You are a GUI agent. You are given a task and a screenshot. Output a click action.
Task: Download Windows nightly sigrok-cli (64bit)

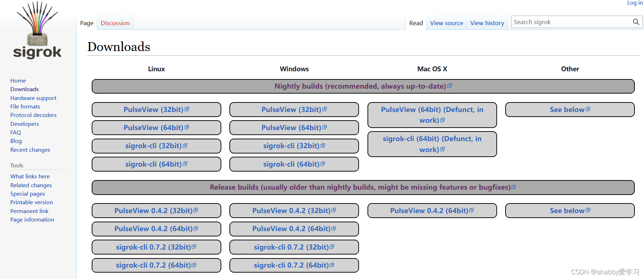pyautogui.click(x=294, y=164)
